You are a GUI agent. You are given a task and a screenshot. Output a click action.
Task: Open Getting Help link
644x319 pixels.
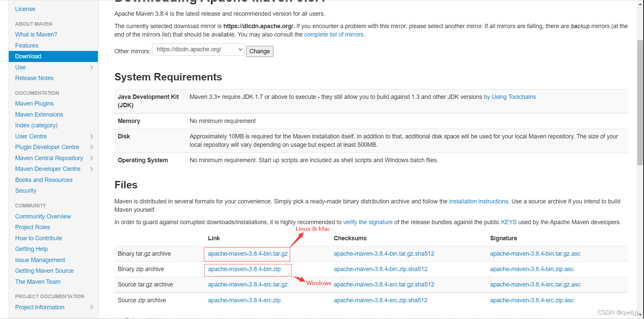tap(32, 249)
